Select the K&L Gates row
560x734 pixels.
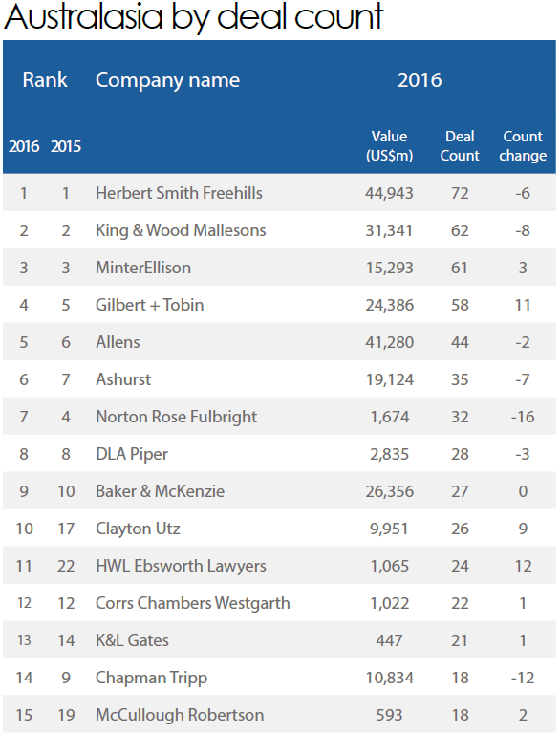(x=280, y=640)
